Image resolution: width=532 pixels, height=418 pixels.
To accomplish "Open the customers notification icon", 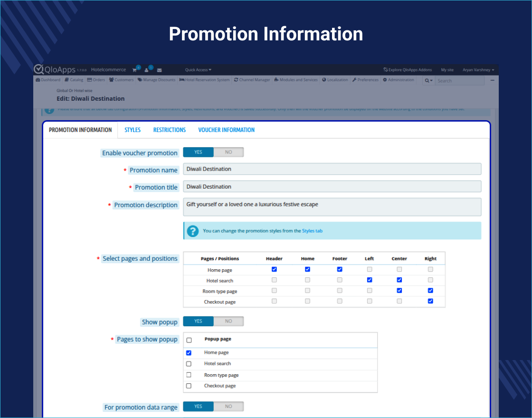I will [147, 70].
